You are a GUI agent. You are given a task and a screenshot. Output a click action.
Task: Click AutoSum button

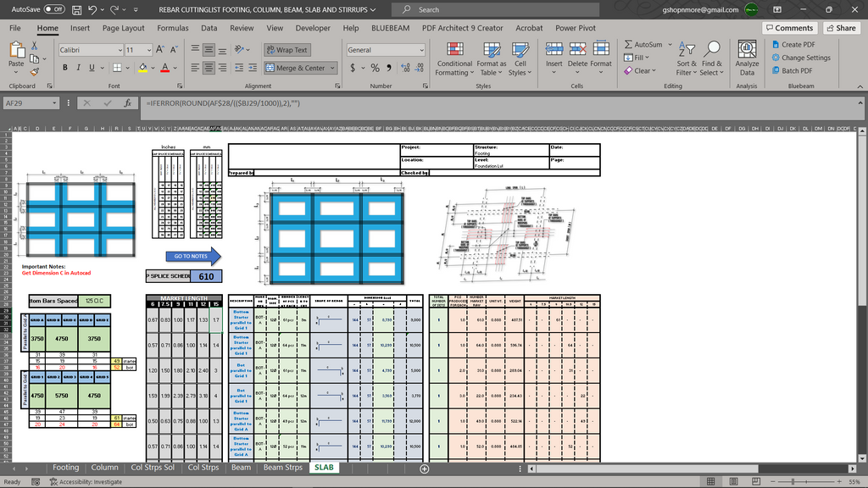coord(643,44)
